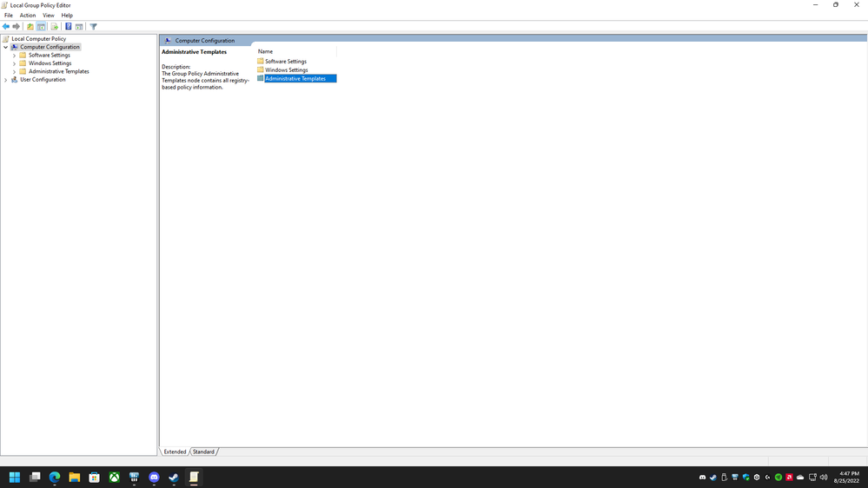Click the red AMD software tray icon
This screenshot has width=868, height=488.
click(790, 477)
